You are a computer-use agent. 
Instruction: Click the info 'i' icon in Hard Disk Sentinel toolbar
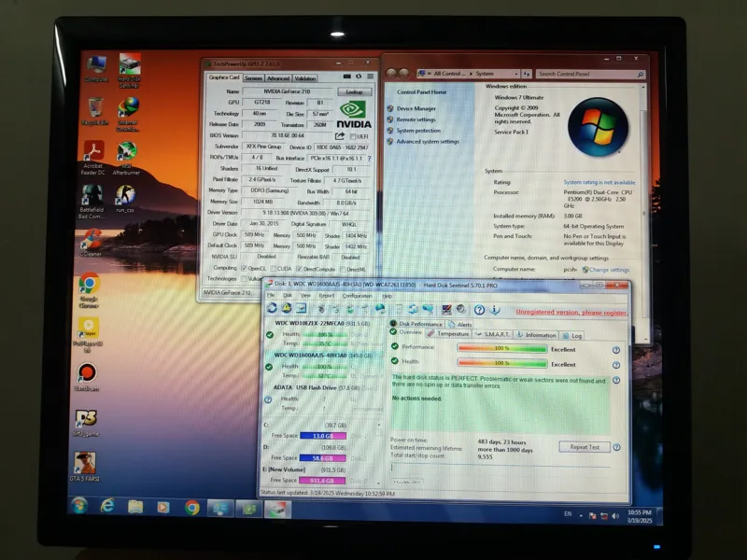495,310
